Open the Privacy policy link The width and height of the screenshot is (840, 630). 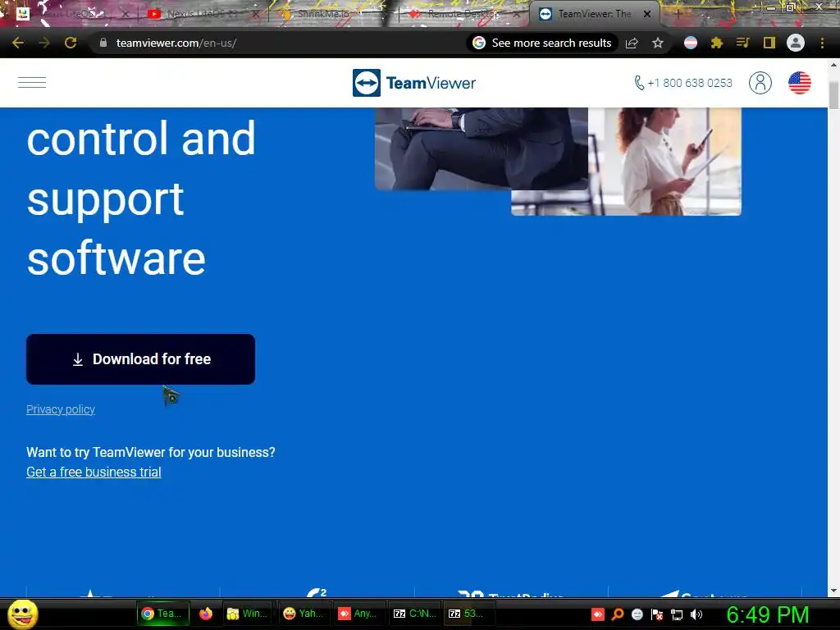click(x=61, y=409)
